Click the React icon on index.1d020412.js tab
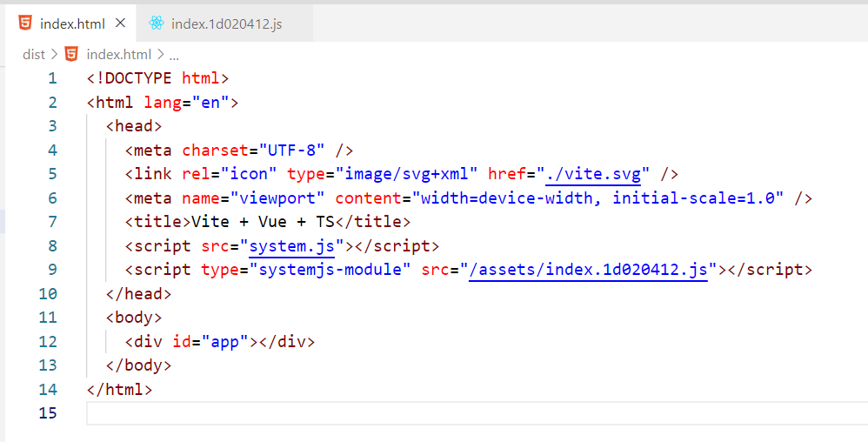Screen dimensions: 868x442 point(157,23)
